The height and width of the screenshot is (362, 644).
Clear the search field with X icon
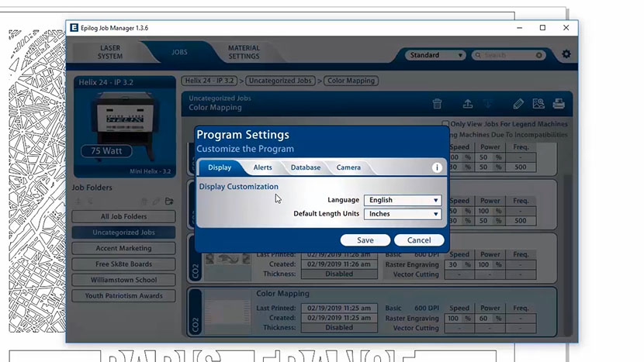click(x=539, y=56)
